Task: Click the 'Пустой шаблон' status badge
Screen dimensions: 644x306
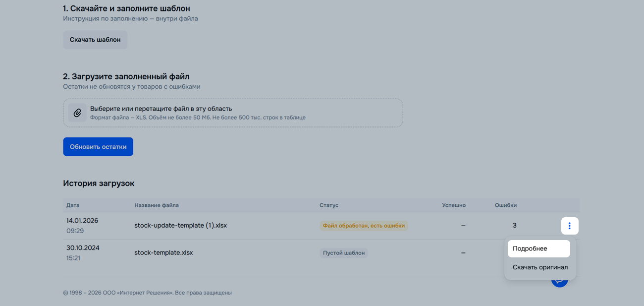Action: (344, 253)
